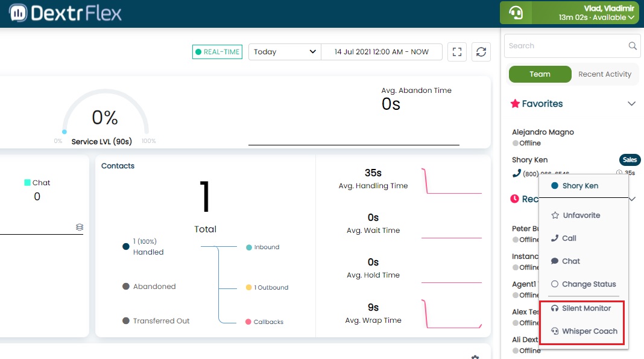The width and height of the screenshot is (644, 359).
Task: Click the Favorites star icon
Action: coord(515,104)
